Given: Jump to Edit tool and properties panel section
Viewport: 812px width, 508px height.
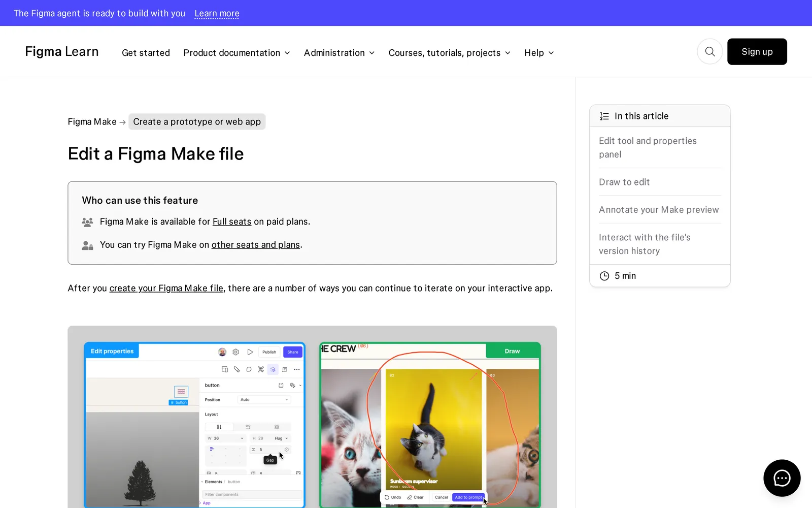Looking at the screenshot, I should pos(648,147).
